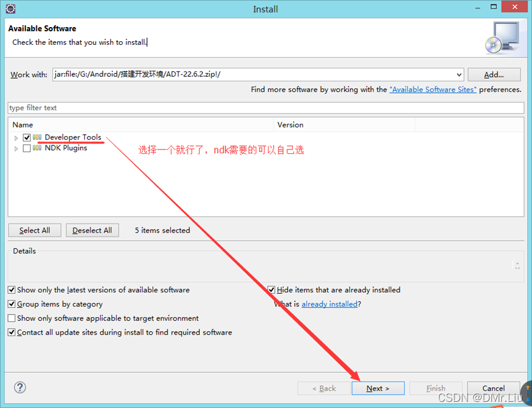Toggle Contact all update sites checkbox
Screen dimensions: 532x408
click(12, 332)
